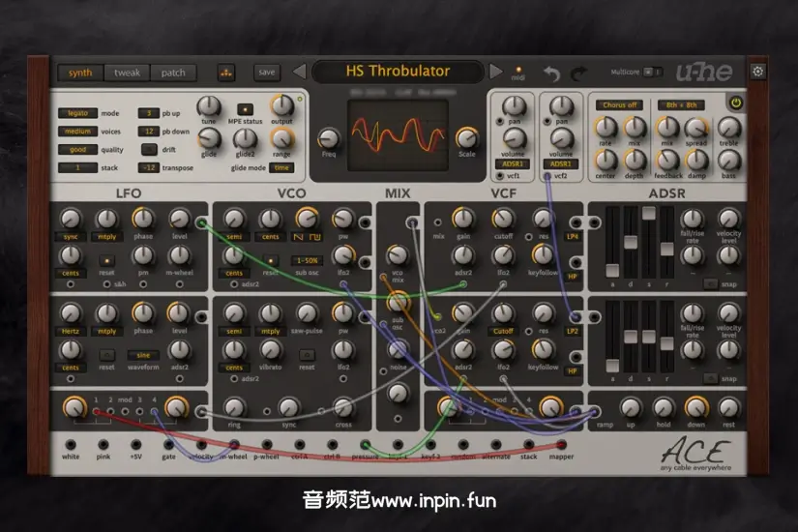Click the ring modulator output jack
The height and width of the screenshot is (532, 798).
click(x=201, y=411)
